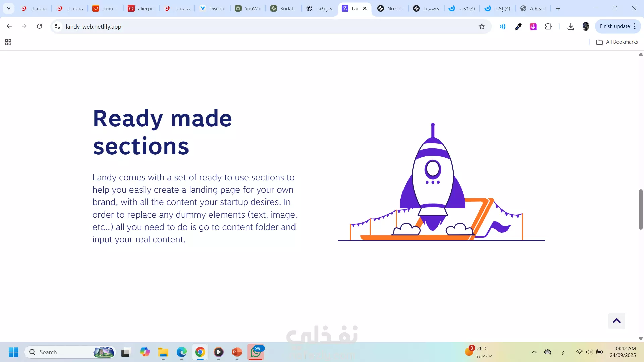
Task: Open the apps grid in bookmarks bar
Action: (8, 42)
